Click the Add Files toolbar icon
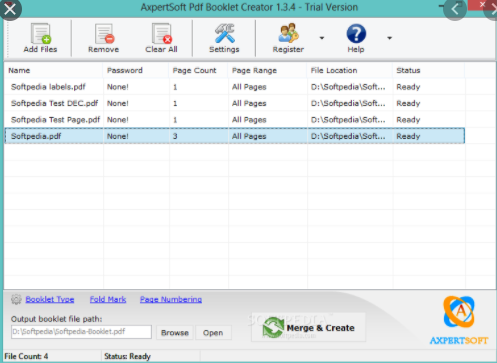This screenshot has height=363, width=497. [x=41, y=34]
